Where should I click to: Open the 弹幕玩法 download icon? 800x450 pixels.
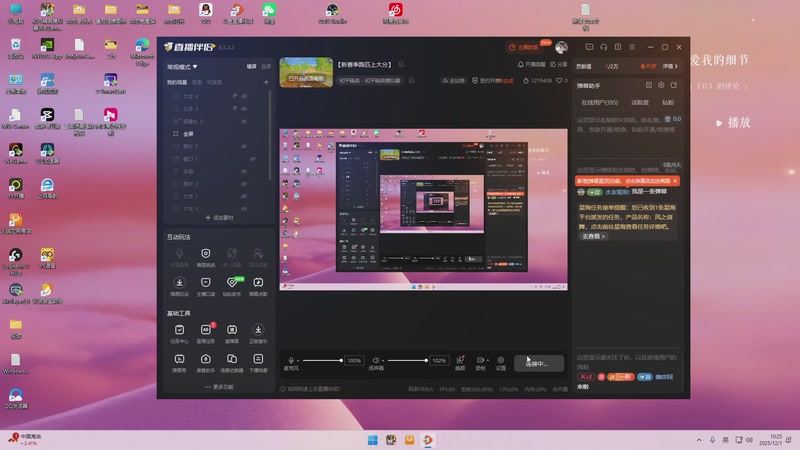point(179,283)
